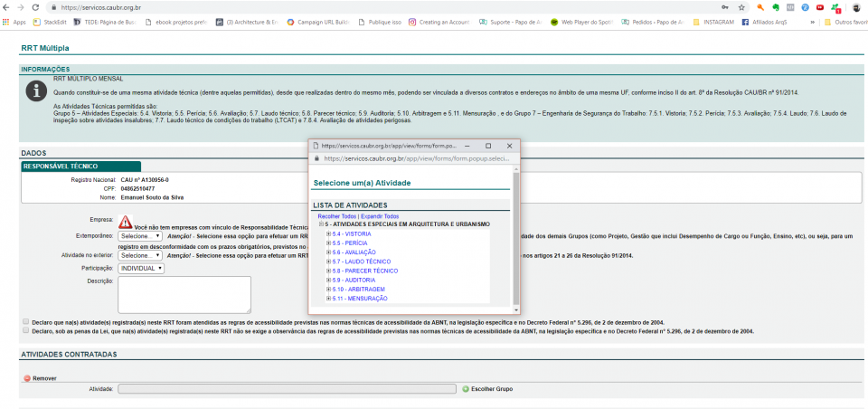Reload the page with the refresh icon
This screenshot has height=409, width=868.
click(x=35, y=7)
